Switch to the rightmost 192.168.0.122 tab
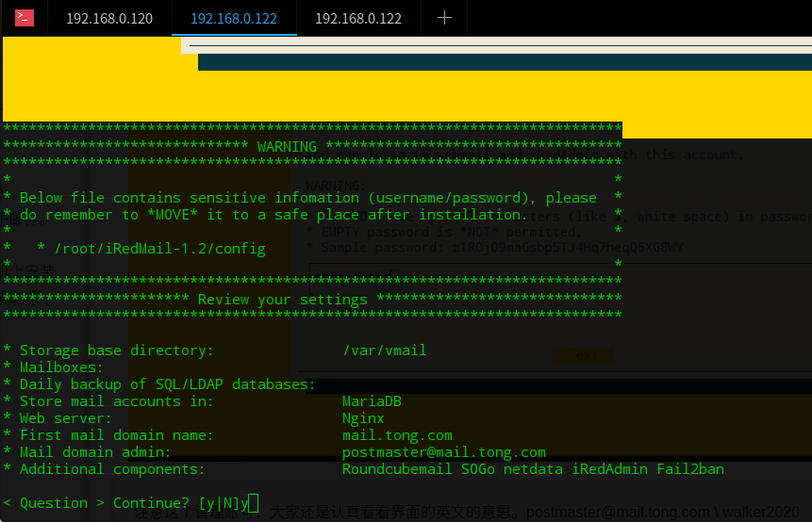 (358, 19)
